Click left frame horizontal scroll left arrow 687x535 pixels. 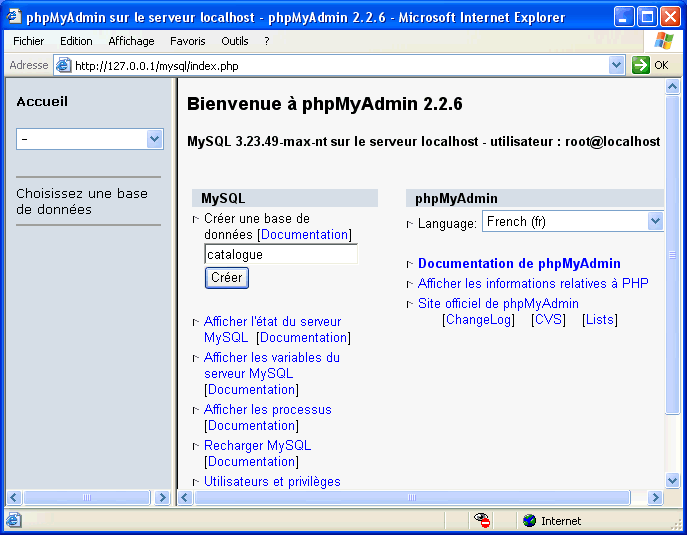[13, 498]
